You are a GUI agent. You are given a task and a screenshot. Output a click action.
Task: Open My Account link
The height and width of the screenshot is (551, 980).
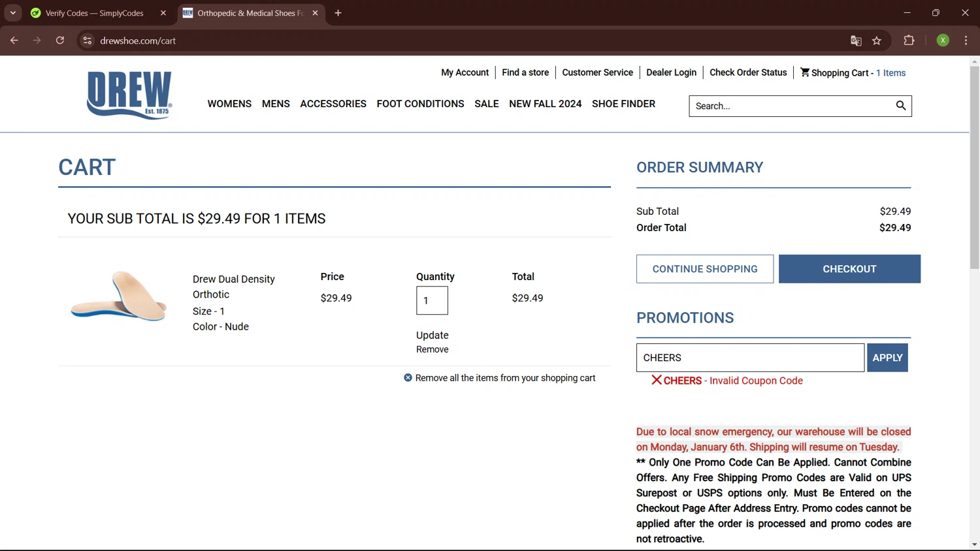[465, 72]
